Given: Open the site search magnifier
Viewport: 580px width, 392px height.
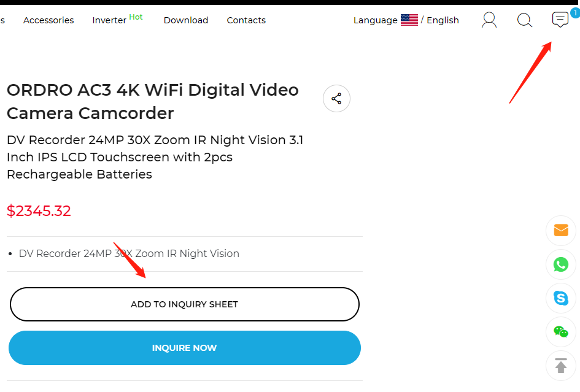Looking at the screenshot, I should point(524,20).
